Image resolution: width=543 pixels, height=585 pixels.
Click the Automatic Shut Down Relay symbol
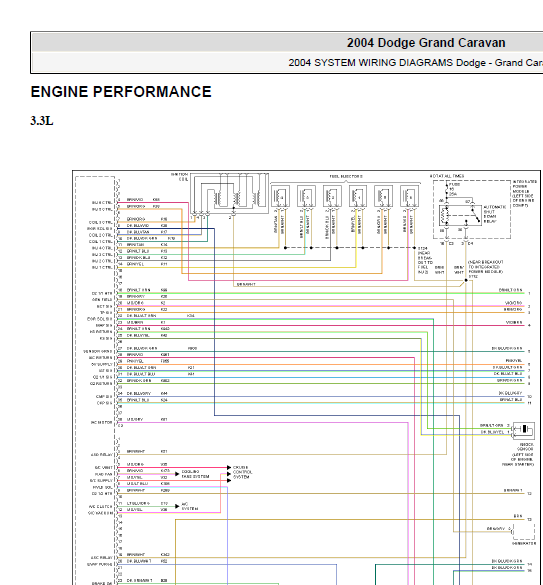click(460, 215)
